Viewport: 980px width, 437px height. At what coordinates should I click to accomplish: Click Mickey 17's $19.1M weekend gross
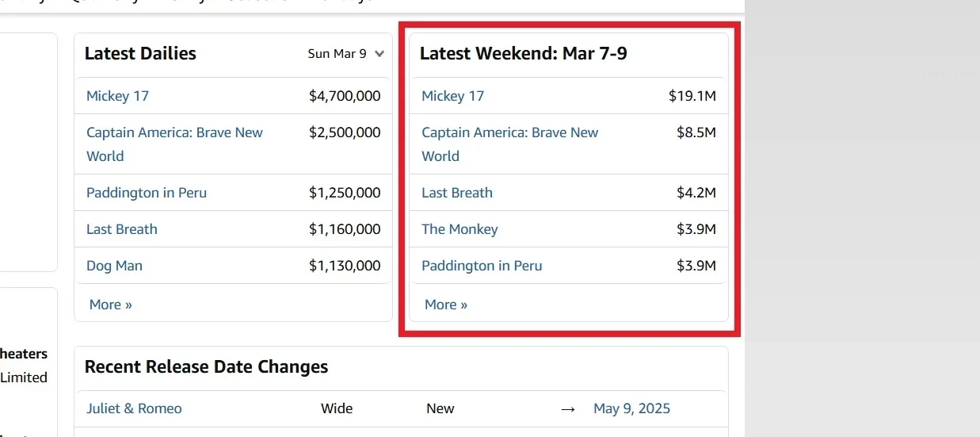click(x=692, y=96)
